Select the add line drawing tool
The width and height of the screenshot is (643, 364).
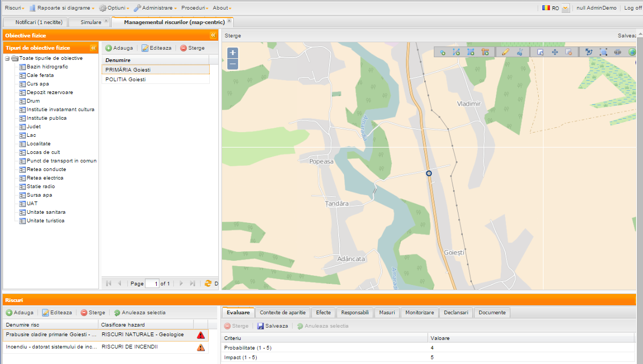click(x=456, y=52)
